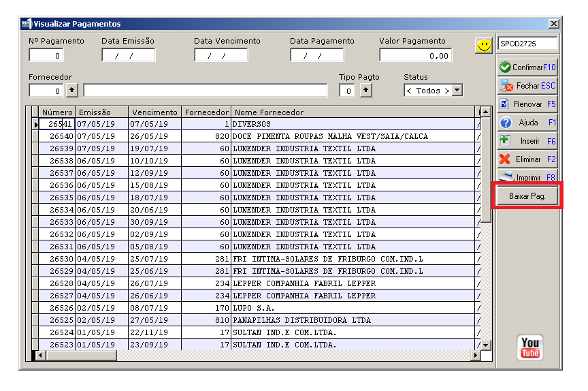Select row 26524 SULTAN IND.E COM.LTDA.
Screen dimensions: 588x391
coord(257,332)
